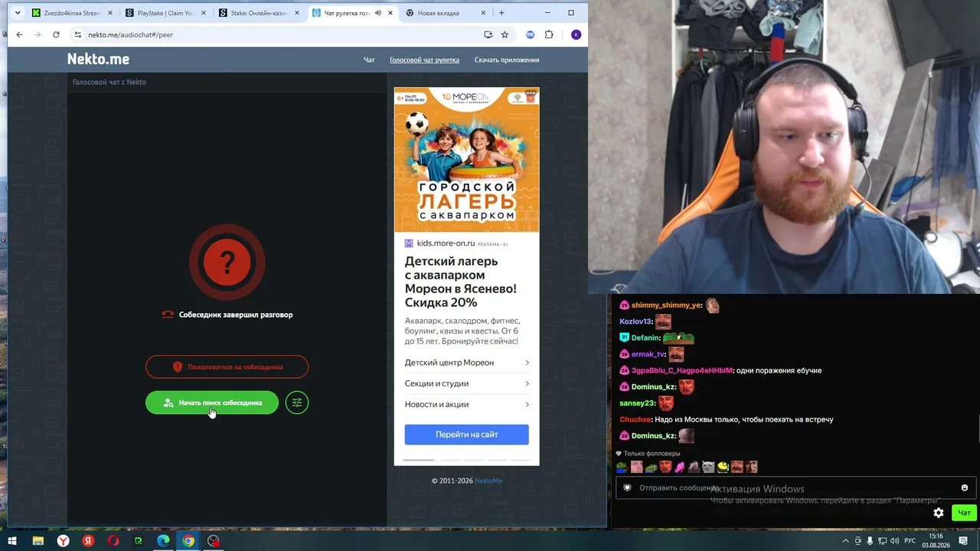Switch input language РУС
980x551 pixels.
pos(910,541)
